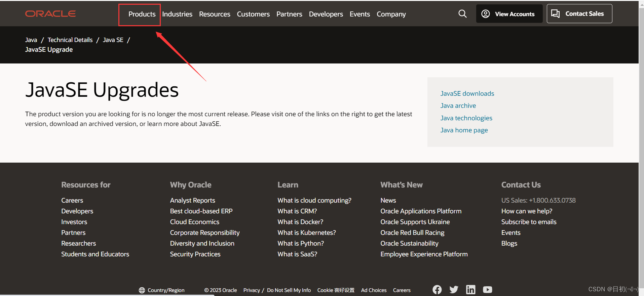Open Careers link in bottom bar
This screenshot has width=644, height=296.
pyautogui.click(x=402, y=290)
